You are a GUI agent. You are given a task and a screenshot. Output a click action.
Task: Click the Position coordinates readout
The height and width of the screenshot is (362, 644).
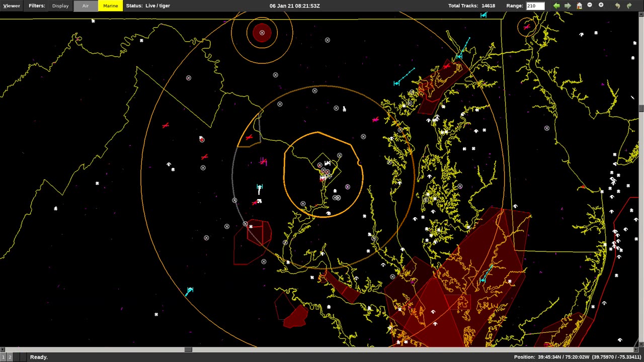[578, 357]
